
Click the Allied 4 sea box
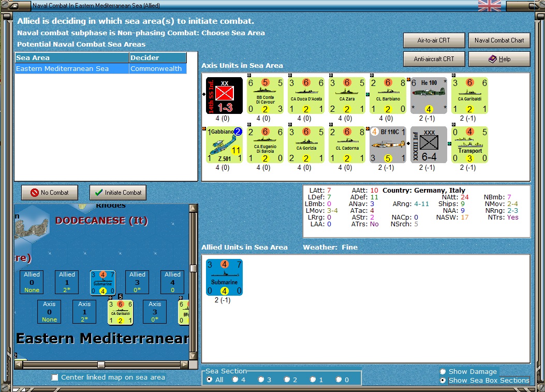pos(172,282)
